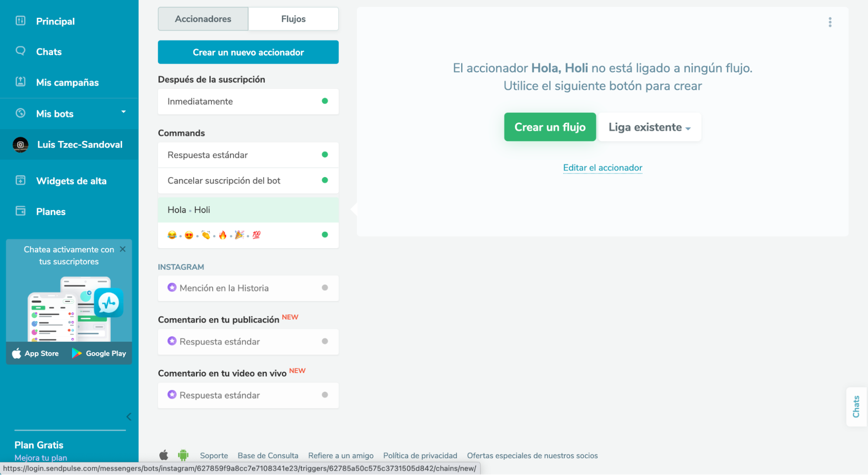This screenshot has width=868, height=475.
Task: Select the Planes menu item
Action: click(x=51, y=212)
